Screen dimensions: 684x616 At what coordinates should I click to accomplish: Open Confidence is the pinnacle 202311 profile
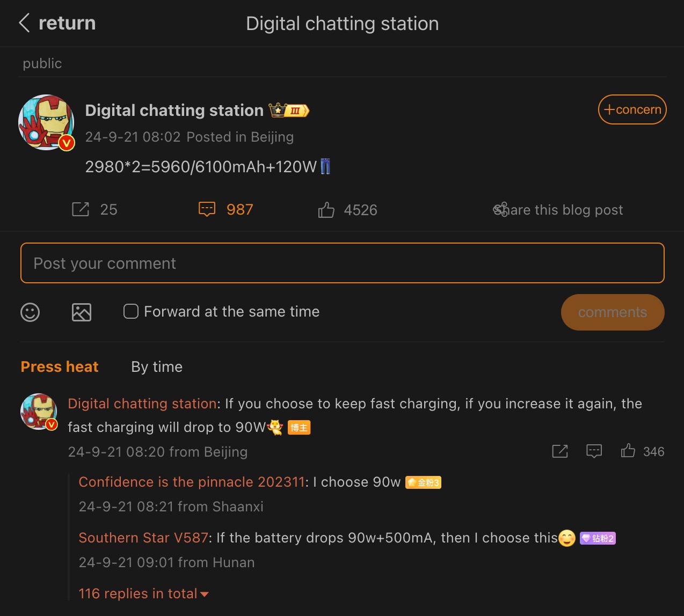tap(192, 482)
